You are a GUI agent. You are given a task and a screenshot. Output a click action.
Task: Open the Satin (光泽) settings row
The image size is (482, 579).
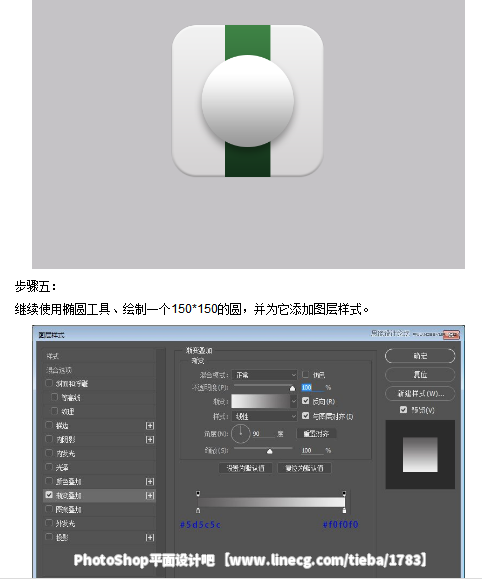[99, 467]
